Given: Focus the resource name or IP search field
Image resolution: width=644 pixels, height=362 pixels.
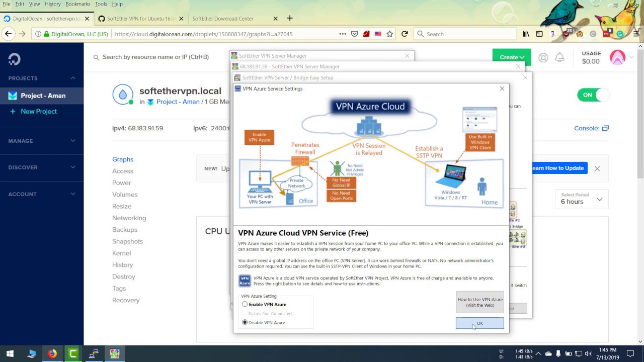Looking at the screenshot, I should pos(155,57).
